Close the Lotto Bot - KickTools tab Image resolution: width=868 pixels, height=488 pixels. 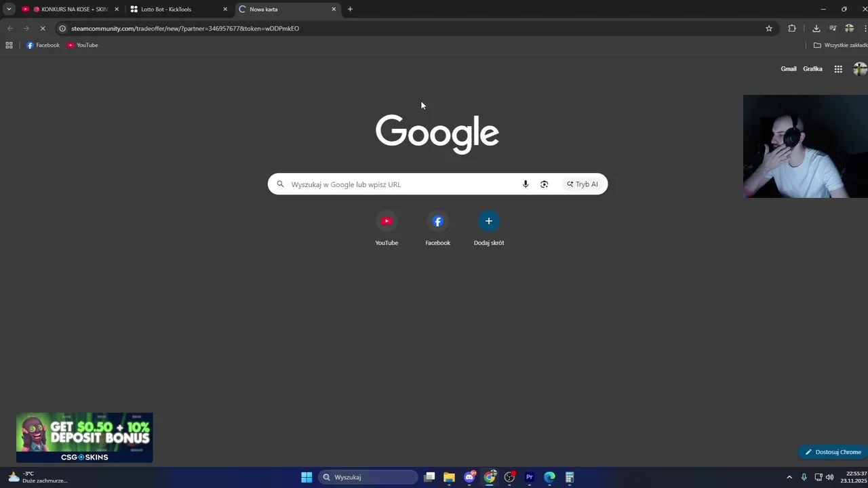pos(225,9)
